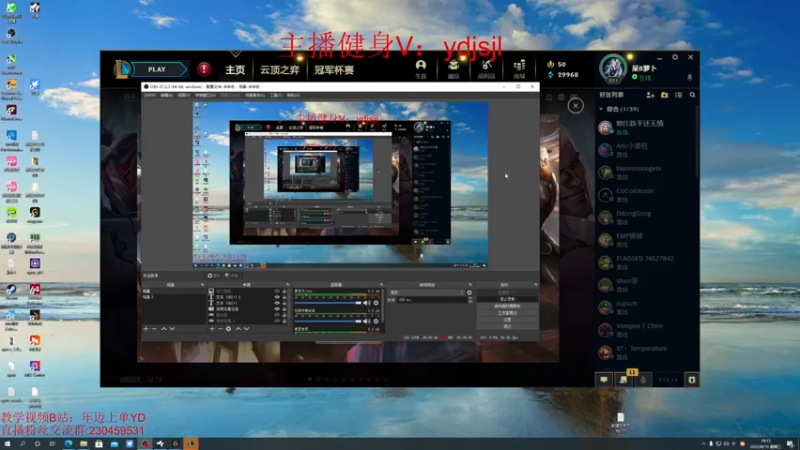Open friends list sort options icon
Viewport: 800px width, 450px height.
(x=678, y=95)
